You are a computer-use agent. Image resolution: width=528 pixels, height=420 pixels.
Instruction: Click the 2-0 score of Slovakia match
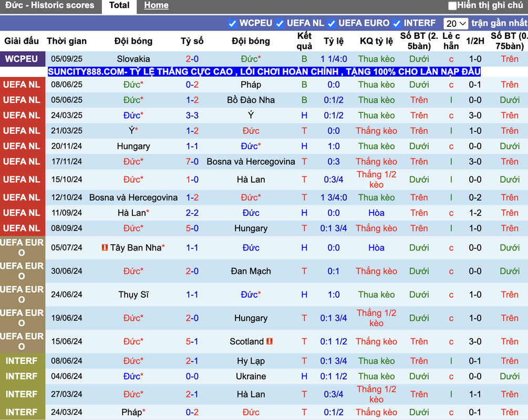(192, 59)
